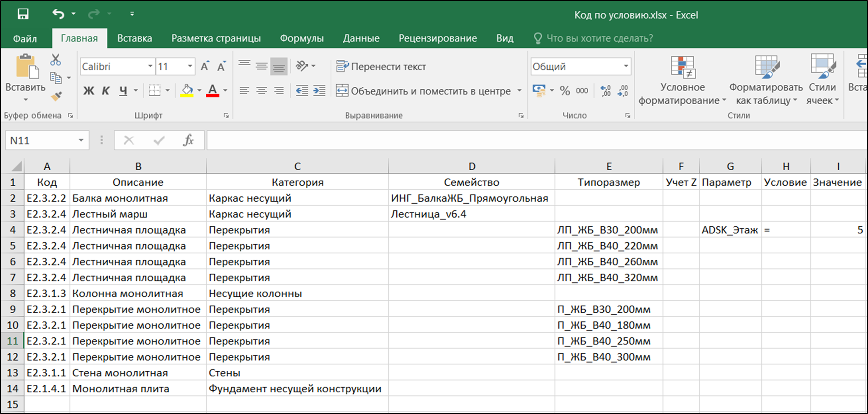Apply yellow fill color bucket
Image resolution: width=868 pixels, height=414 pixels.
(187, 90)
